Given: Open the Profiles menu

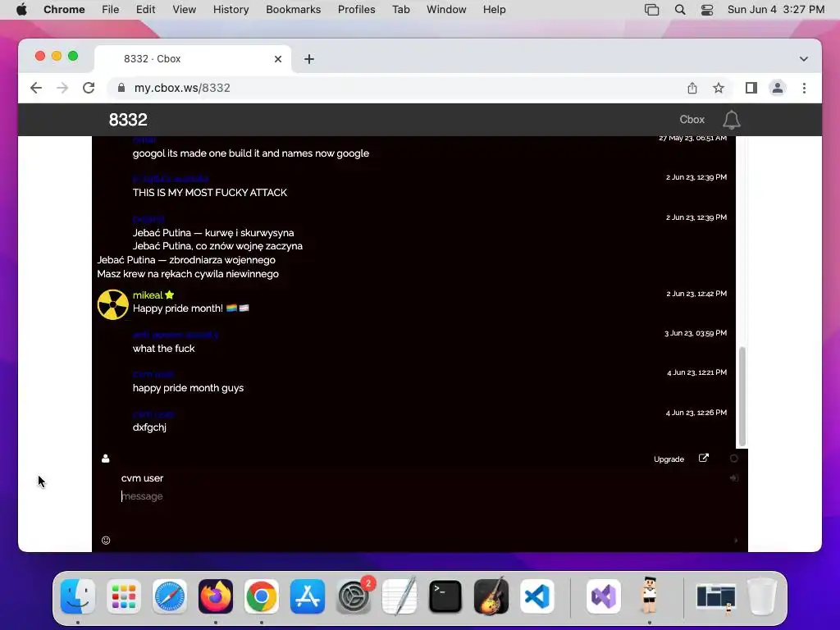Looking at the screenshot, I should 356,10.
